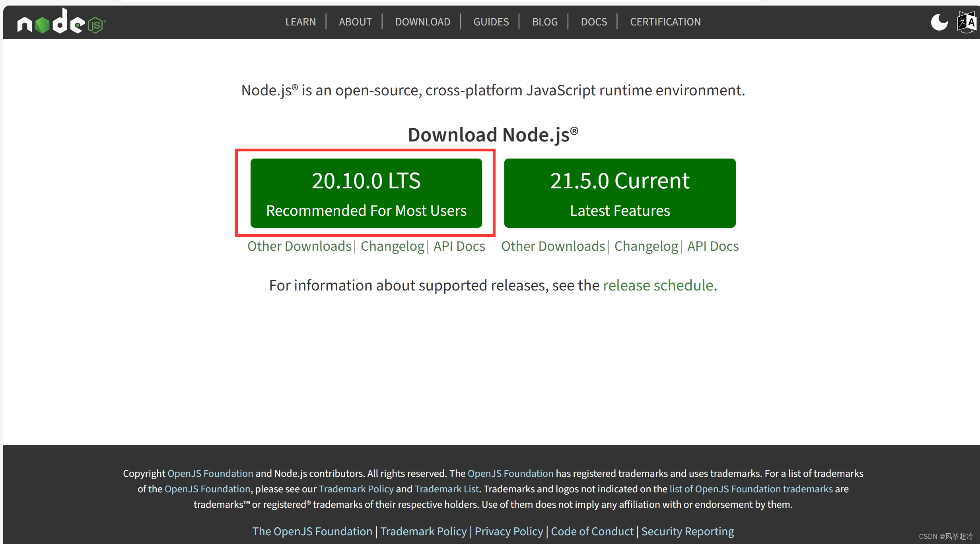Toggle dark mode moon icon

point(939,22)
